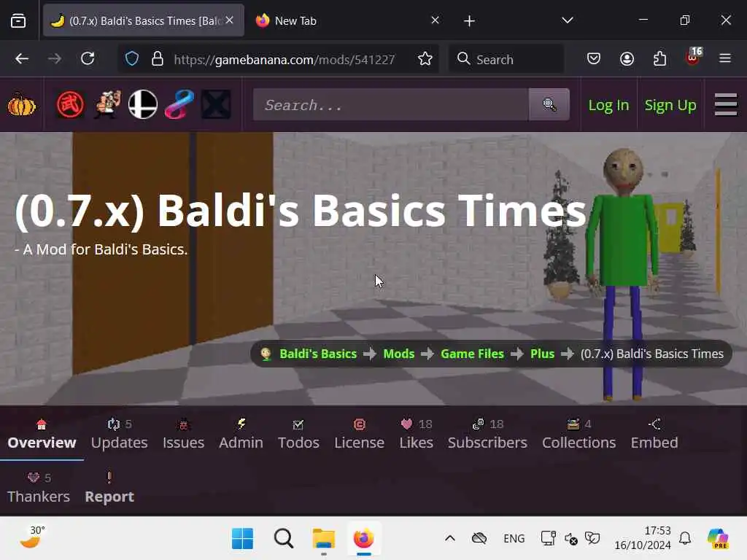Screen dimensions: 747x560
Task: Close the Baldi's Basics Times tab
Action: tap(230, 20)
